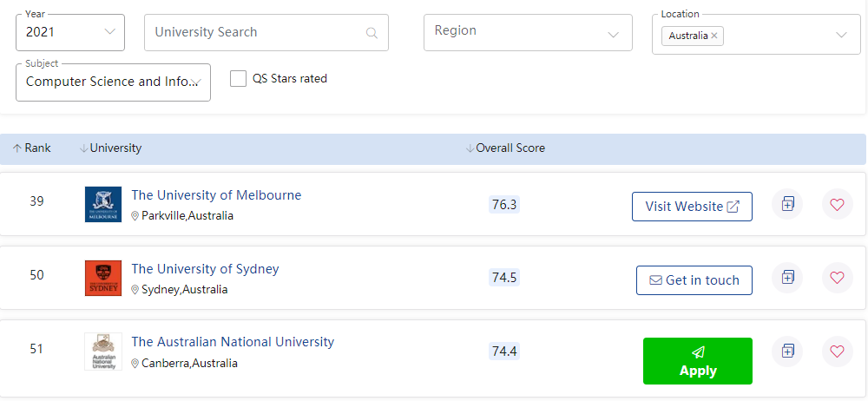Click the 74.5 overall score
The height and width of the screenshot is (401, 868).
[x=504, y=278]
